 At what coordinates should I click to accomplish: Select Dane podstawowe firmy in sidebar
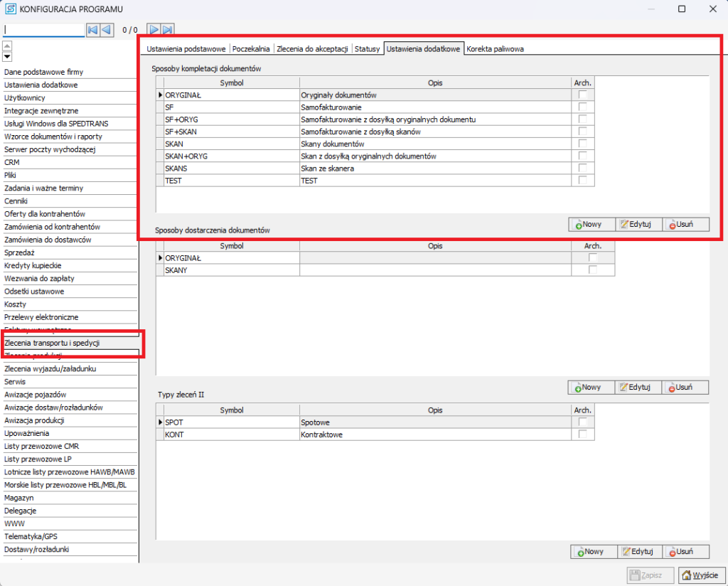(x=70, y=72)
